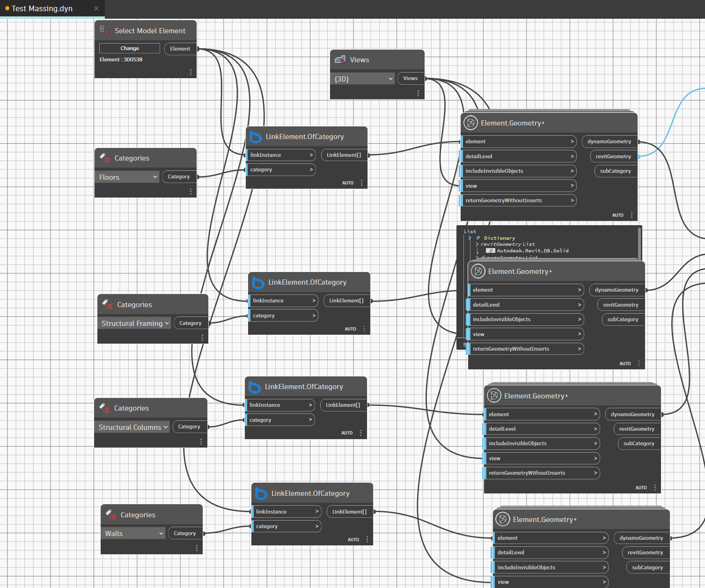Screen dimensions: 705x588
Task: Click icon of LinkElement.OfCategory fed by Structural Columns
Action: (254, 387)
